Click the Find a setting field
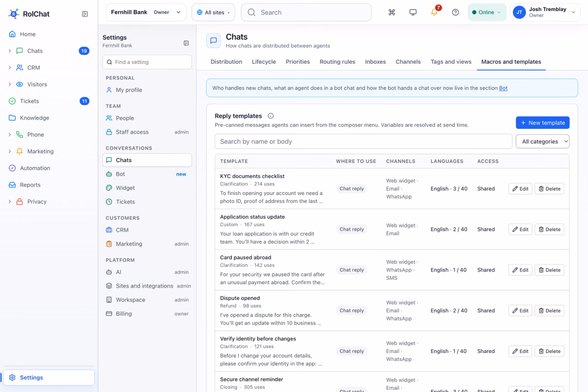The image size is (588, 392). tap(147, 62)
